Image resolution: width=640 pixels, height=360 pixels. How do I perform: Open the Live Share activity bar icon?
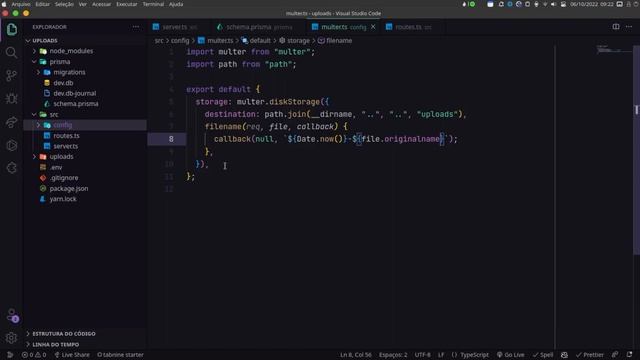tap(11, 122)
